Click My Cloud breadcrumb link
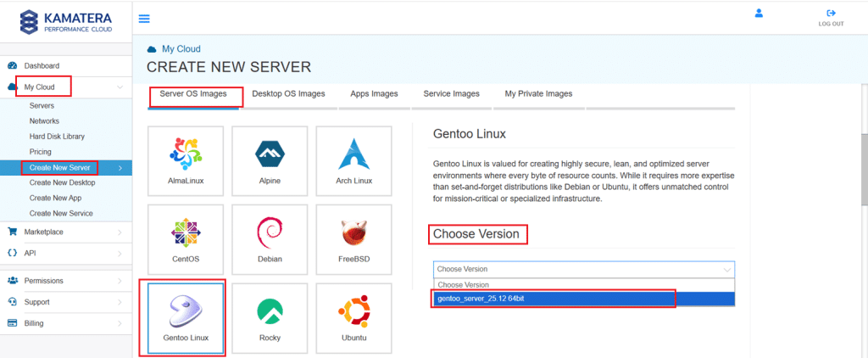868x358 pixels. pyautogui.click(x=181, y=49)
